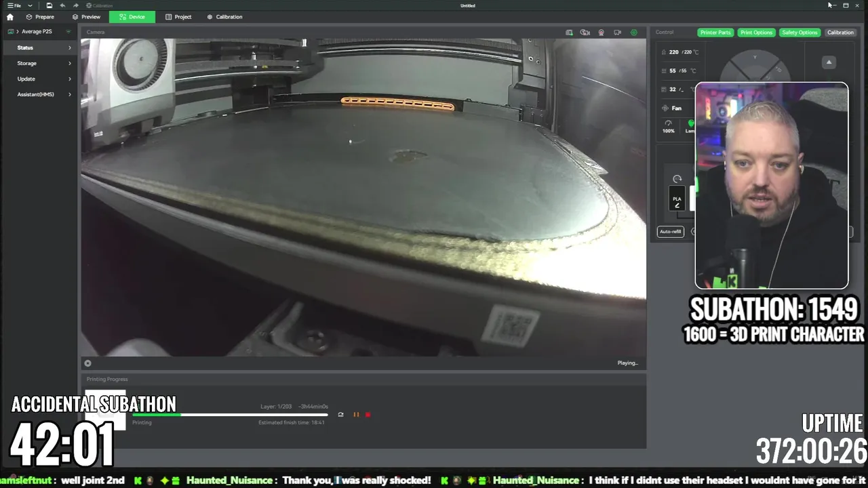
Task: Open the File hamburger menu
Action: pyautogui.click(x=14, y=5)
